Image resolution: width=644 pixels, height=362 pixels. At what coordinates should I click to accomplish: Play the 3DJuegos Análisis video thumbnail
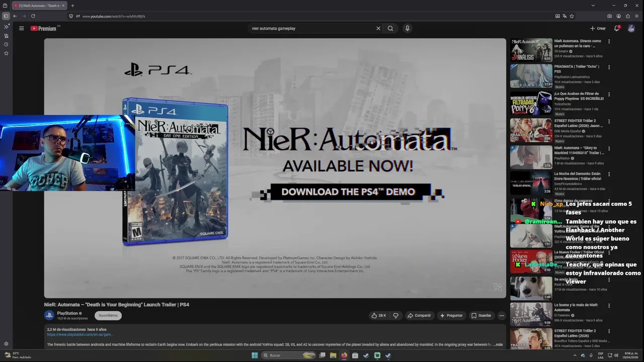(531, 50)
